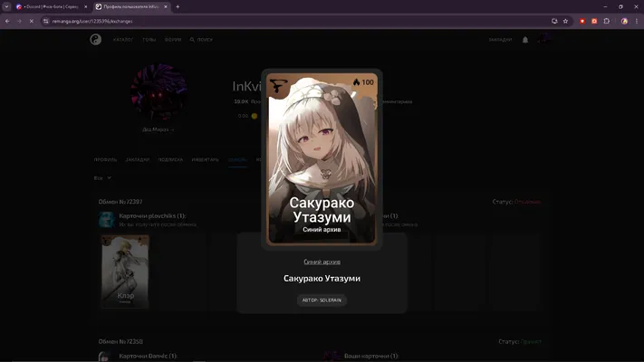
Task: Open the site search with magnifier icon
Action: pyautogui.click(x=201, y=40)
